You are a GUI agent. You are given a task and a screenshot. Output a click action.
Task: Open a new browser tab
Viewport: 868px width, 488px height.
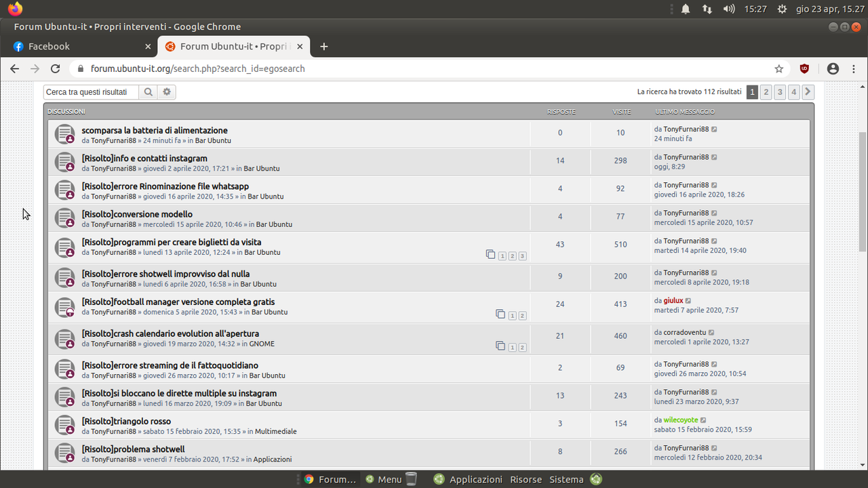pyautogui.click(x=323, y=46)
